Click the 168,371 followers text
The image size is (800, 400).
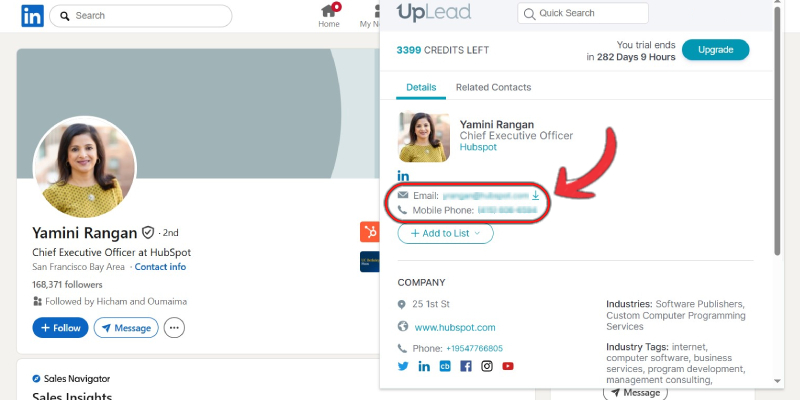(67, 285)
